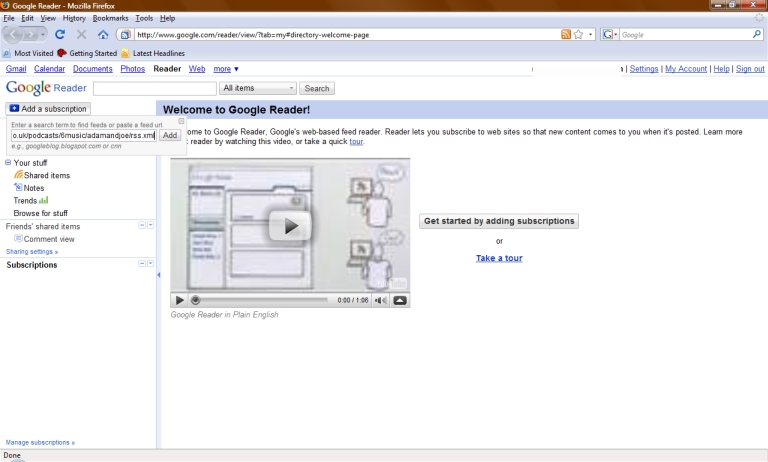Open 'Browse for stuff' in sidebar
This screenshot has width=768, height=462.
click(x=41, y=213)
